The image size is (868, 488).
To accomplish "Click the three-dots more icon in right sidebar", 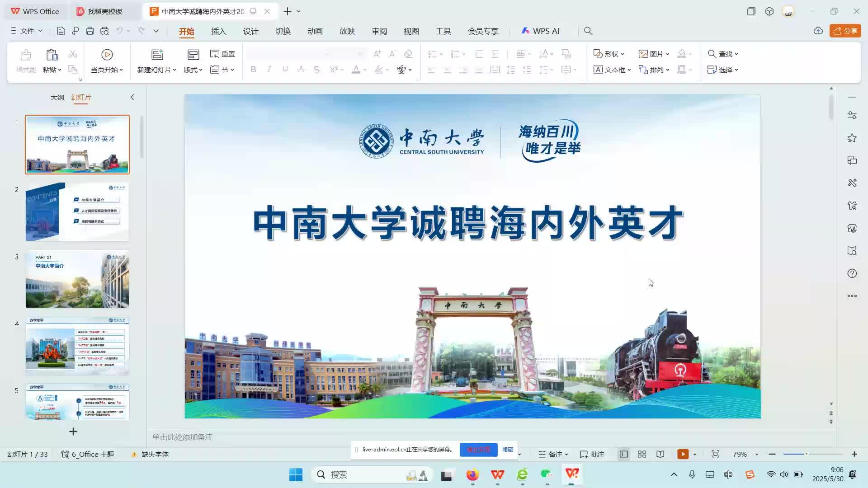I will coord(852,296).
